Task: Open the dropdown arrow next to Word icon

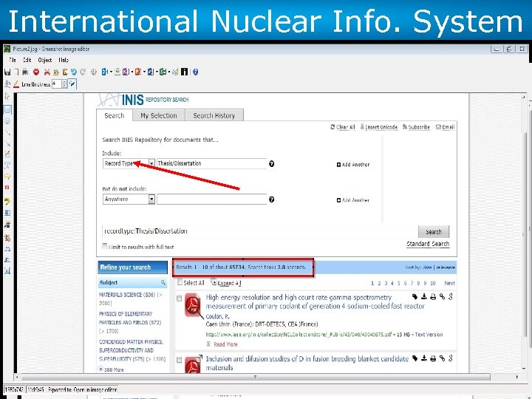Action: pyautogui.click(x=157, y=72)
